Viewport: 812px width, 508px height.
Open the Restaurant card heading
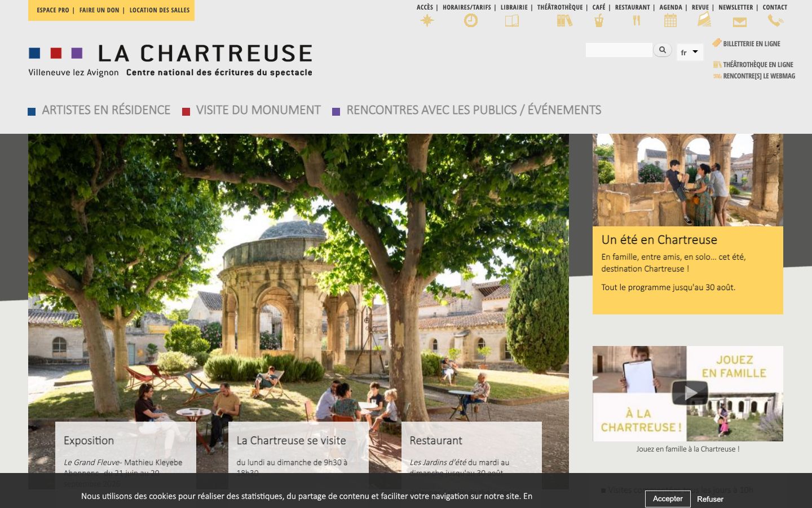436,441
